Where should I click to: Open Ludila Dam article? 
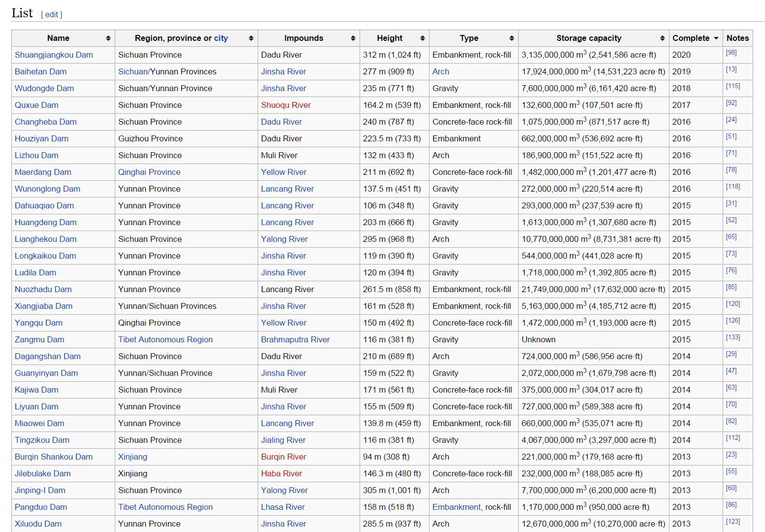[35, 273]
